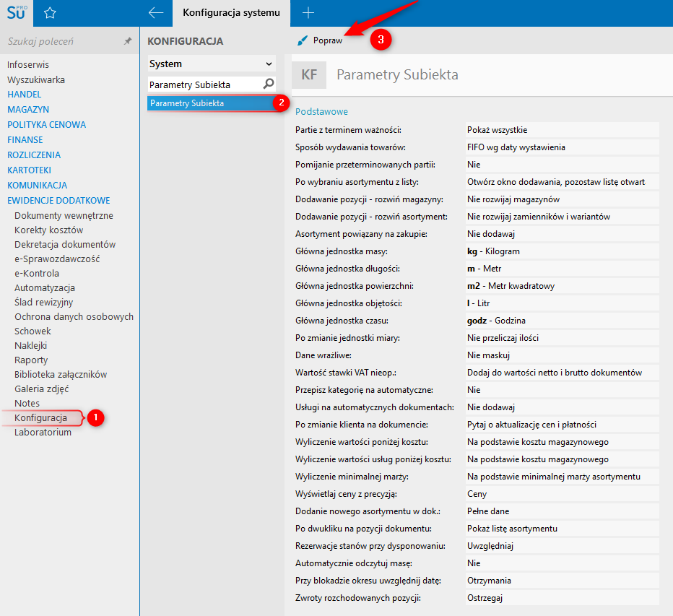Select Parametry Subiekta list item
The image size is (673, 616).
211,103
